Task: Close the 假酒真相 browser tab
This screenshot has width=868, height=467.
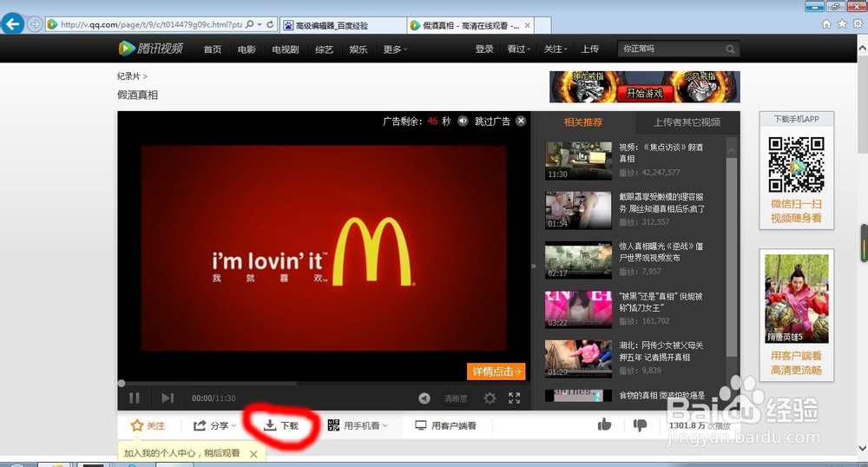Action: click(x=528, y=25)
